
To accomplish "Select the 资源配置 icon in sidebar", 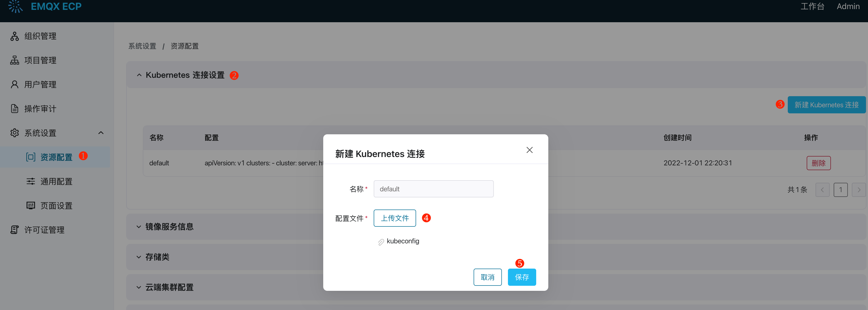I will point(30,157).
